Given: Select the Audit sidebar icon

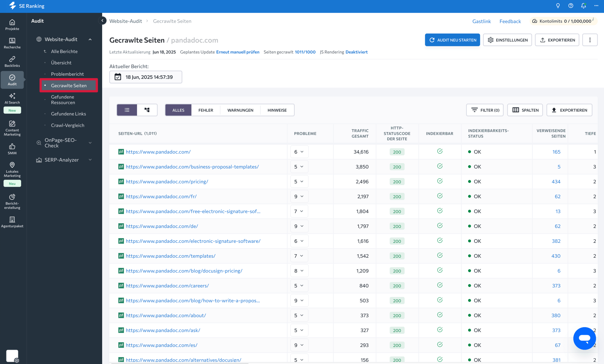Looking at the screenshot, I should 12,80.
